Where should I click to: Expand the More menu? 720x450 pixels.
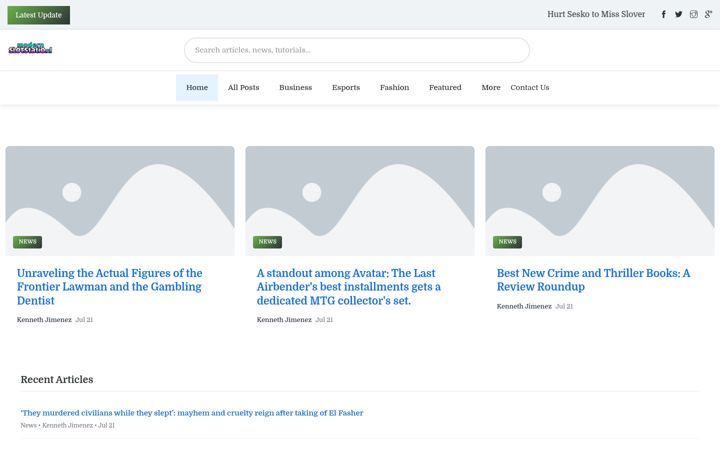coord(490,88)
